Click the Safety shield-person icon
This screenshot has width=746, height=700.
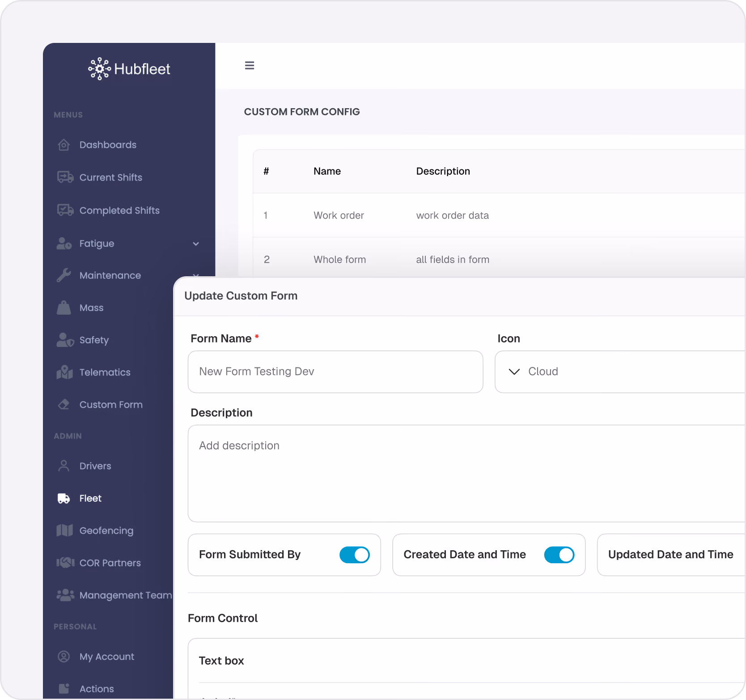[x=65, y=340]
